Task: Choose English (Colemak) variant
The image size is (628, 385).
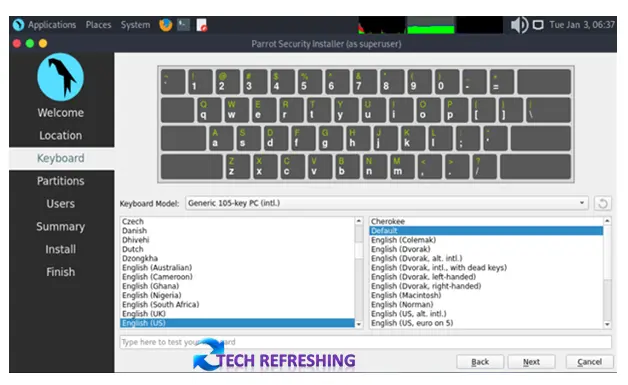Action: coord(486,240)
